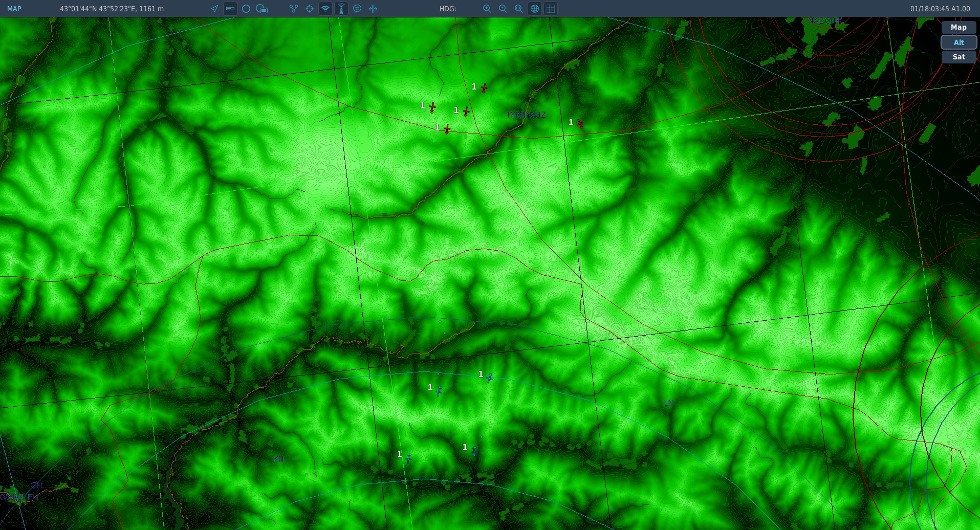Zoom out with the minus magnifier

pyautogui.click(x=503, y=9)
